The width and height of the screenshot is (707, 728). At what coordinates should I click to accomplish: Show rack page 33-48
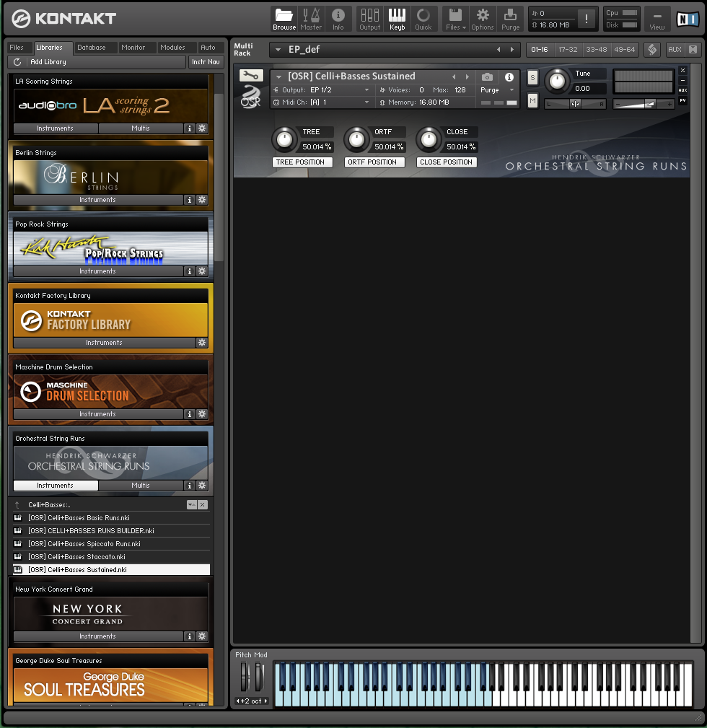(x=596, y=49)
